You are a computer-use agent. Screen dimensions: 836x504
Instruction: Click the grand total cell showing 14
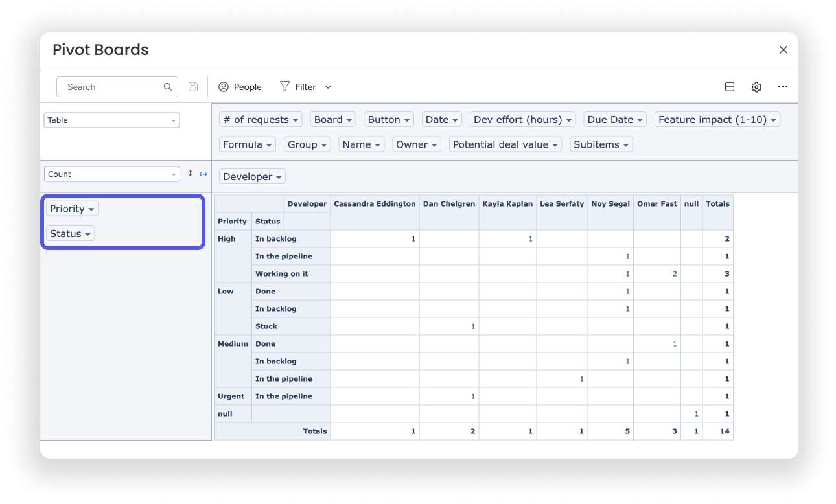pyautogui.click(x=719, y=431)
